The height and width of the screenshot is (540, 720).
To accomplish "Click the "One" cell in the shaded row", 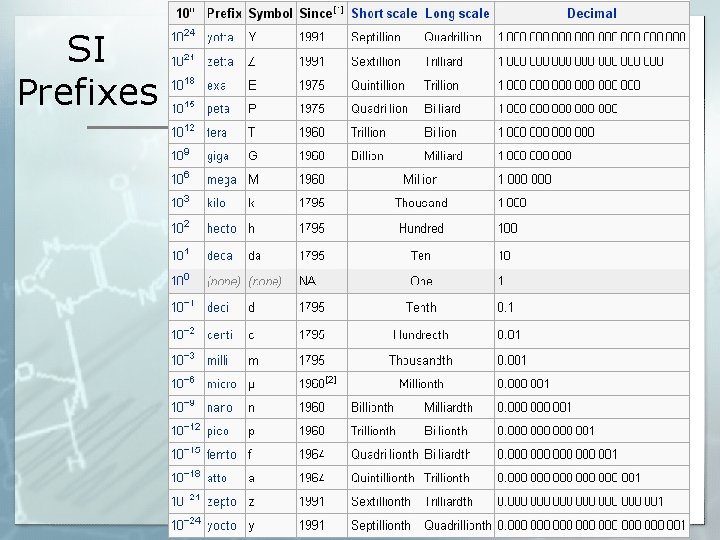I will pyautogui.click(x=421, y=281).
